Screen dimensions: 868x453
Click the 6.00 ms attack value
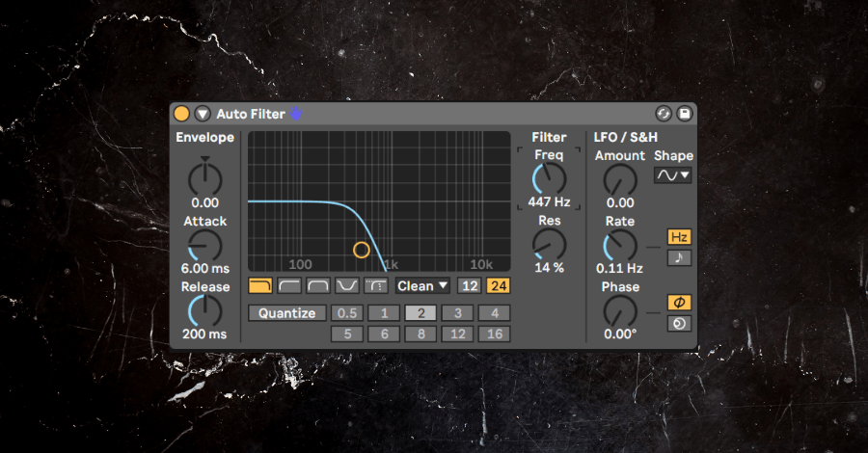tap(205, 268)
